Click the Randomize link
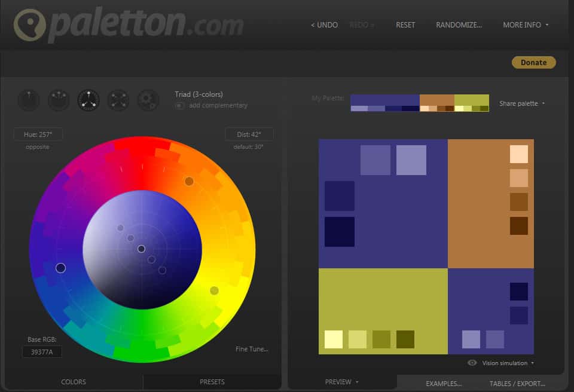 [x=459, y=25]
